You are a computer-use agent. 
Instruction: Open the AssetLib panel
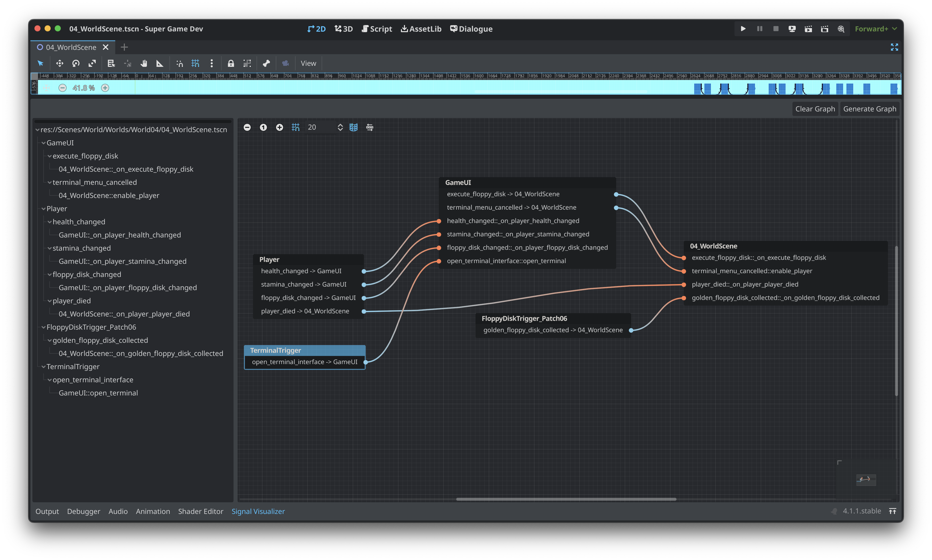[422, 28]
